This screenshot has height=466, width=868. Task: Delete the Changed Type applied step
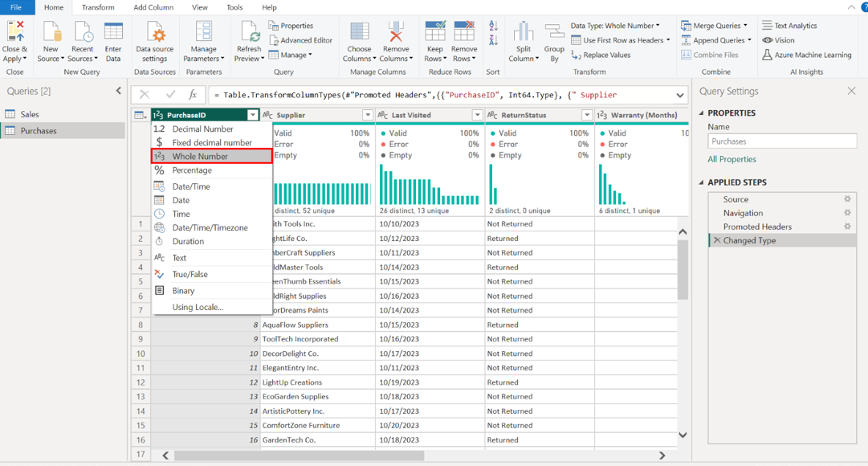point(717,240)
